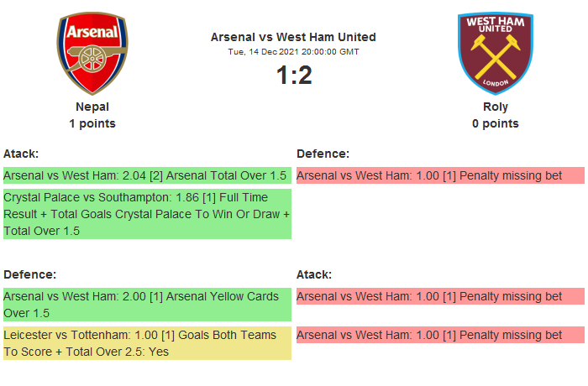Click last penalty missing bet under Roly's Atack
The width and height of the screenshot is (588, 386).
click(x=439, y=335)
